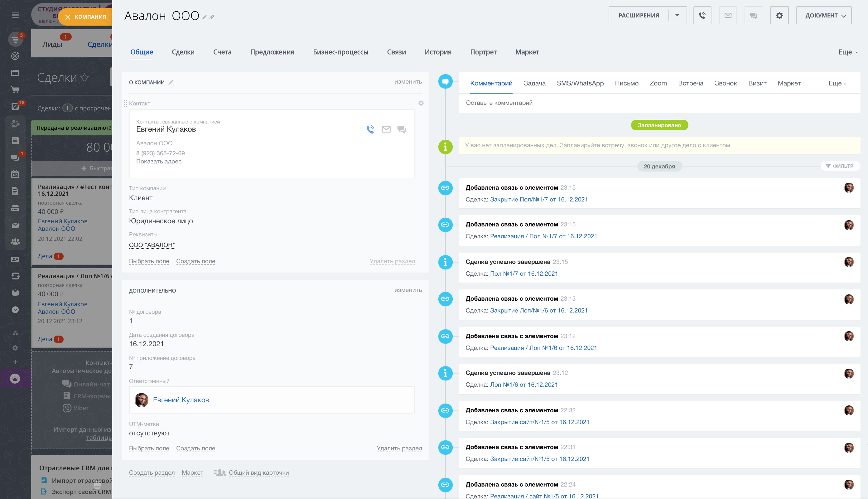Select the Звонок activity tab
Screen dimensions: 868x499
click(x=726, y=83)
